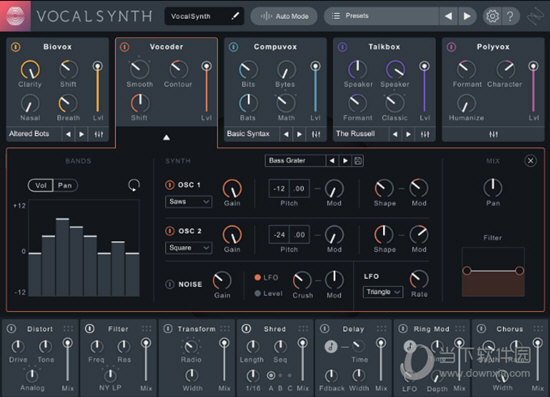Open Bass Grater synth preset dropdown
550x397 pixels.
295,161
